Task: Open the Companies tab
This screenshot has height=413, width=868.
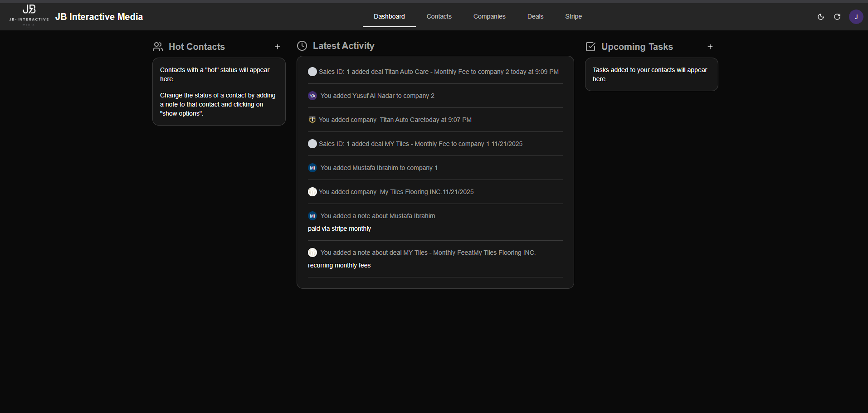Action: [x=489, y=16]
